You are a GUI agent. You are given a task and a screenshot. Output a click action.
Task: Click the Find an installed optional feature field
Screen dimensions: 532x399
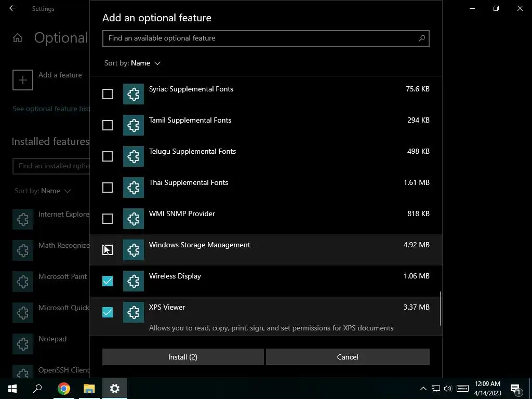click(51, 166)
